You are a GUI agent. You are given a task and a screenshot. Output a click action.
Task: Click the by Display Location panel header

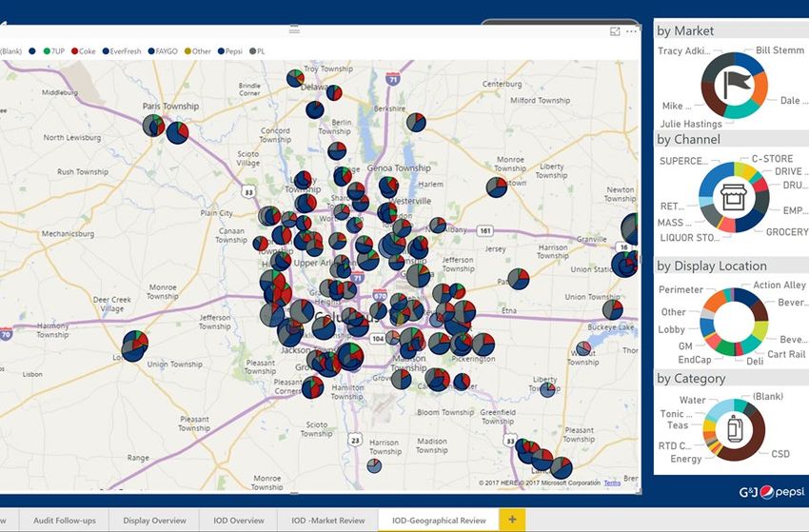pos(731,266)
